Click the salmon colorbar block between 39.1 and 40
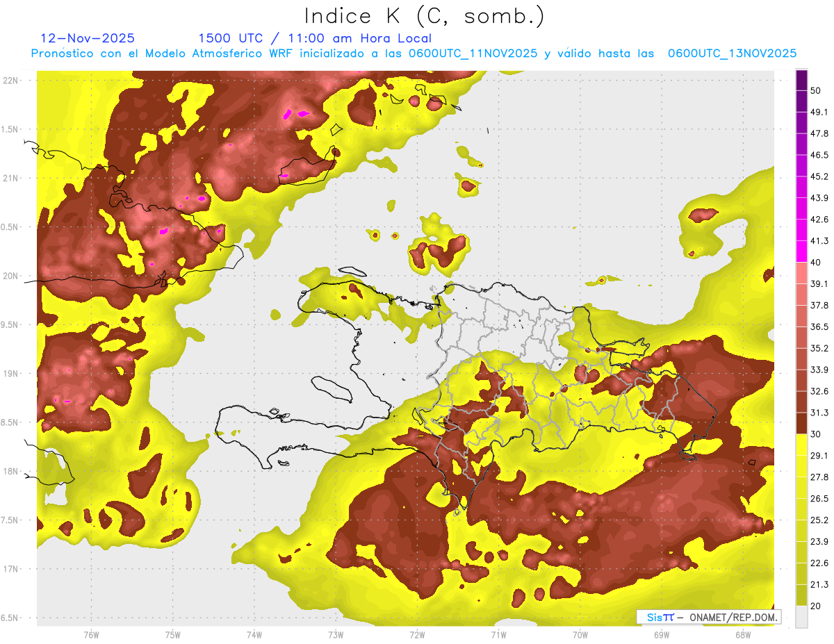 pyautogui.click(x=801, y=273)
